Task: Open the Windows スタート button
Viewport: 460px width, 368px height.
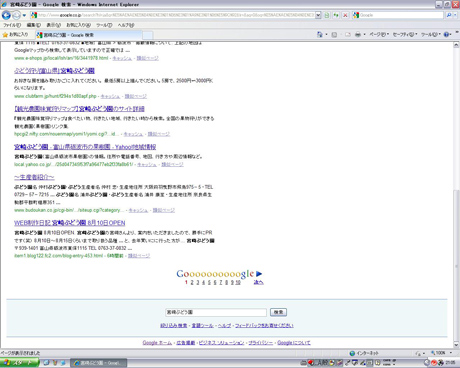Action: [19, 363]
